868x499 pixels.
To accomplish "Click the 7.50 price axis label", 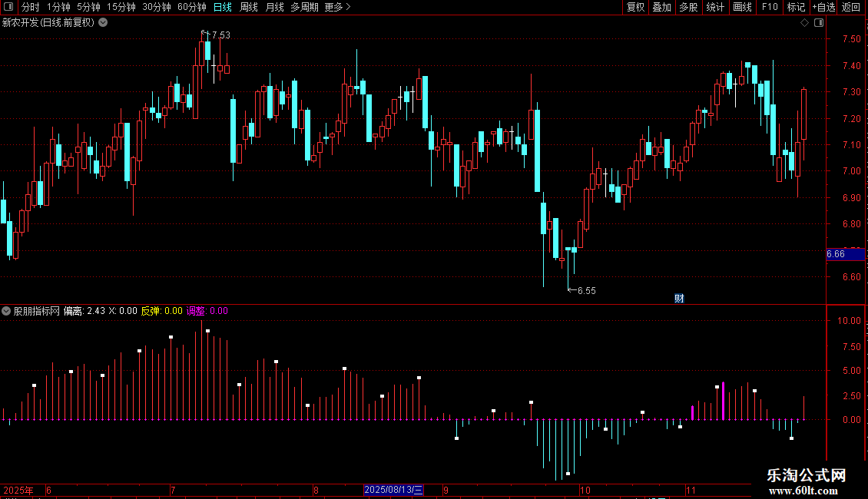I will pyautogui.click(x=851, y=38).
